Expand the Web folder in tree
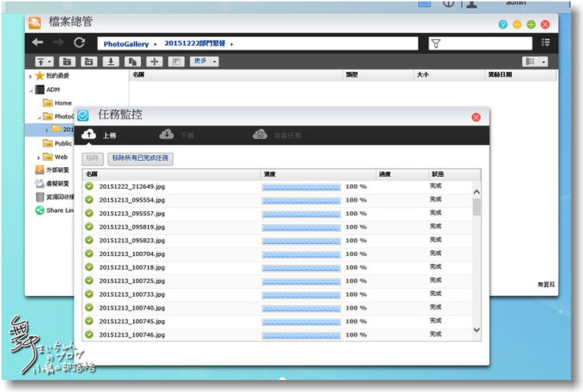This screenshot has width=583, height=392. (x=39, y=157)
